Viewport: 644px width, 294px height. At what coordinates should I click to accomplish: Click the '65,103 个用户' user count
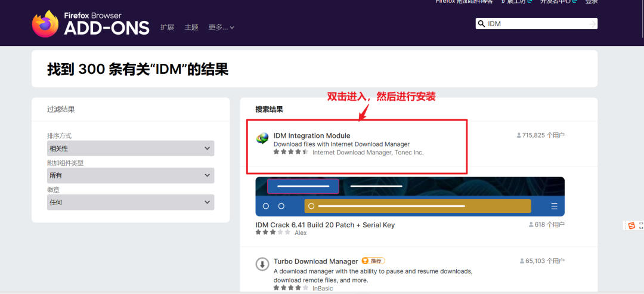pyautogui.click(x=542, y=261)
